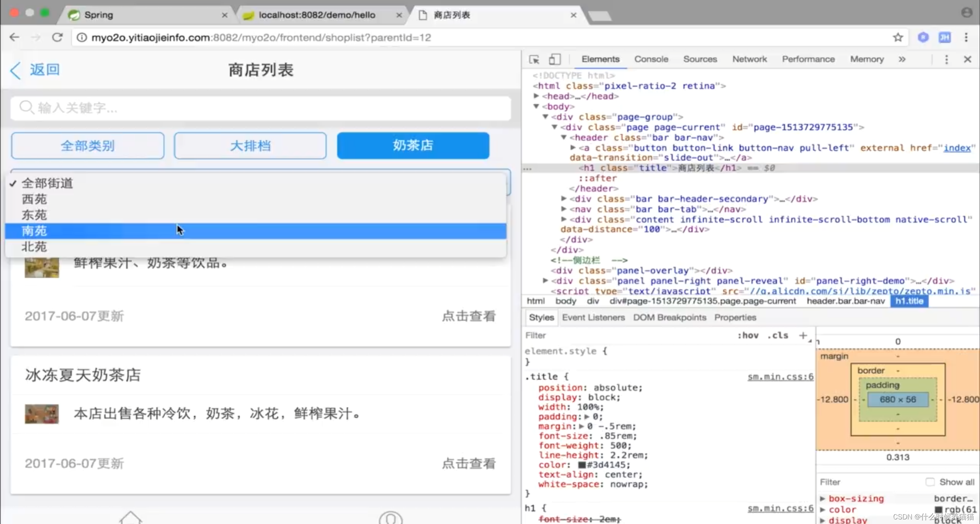
Task: Toggle the .cls class editor
Action: (x=777, y=335)
